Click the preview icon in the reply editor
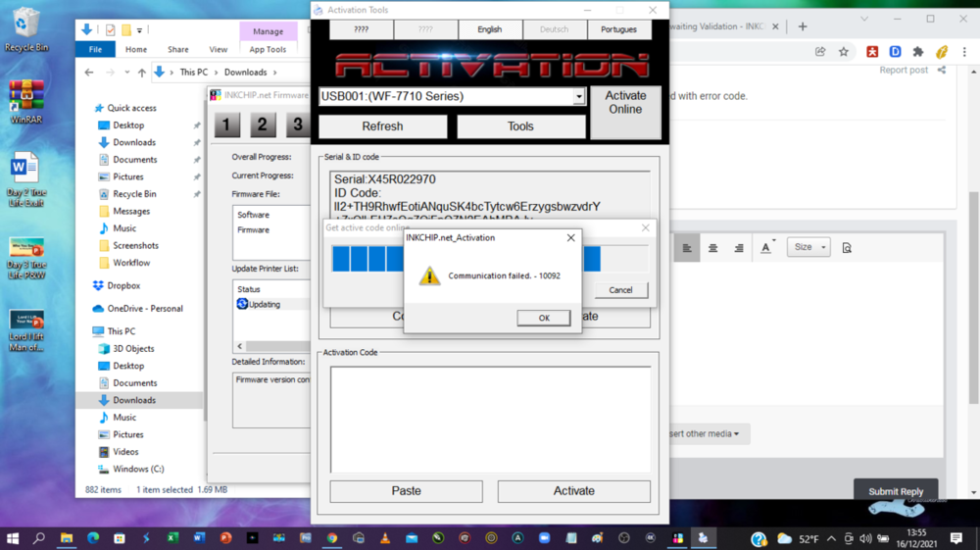980x550 pixels. [847, 248]
